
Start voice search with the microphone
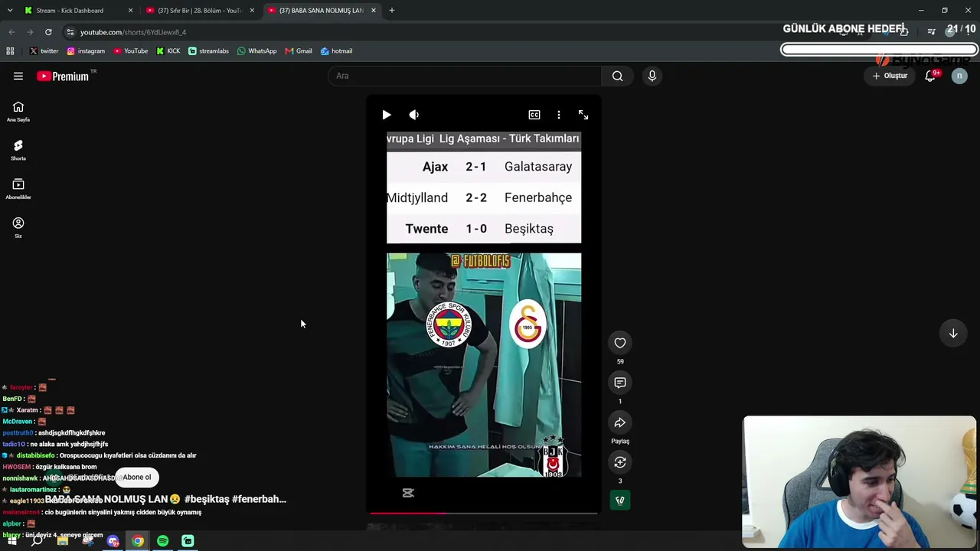pos(652,76)
